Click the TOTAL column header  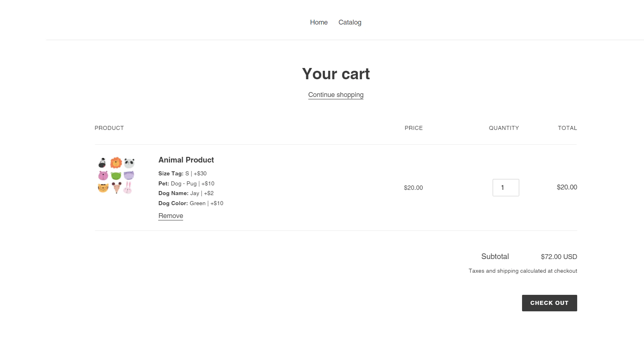pos(568,128)
